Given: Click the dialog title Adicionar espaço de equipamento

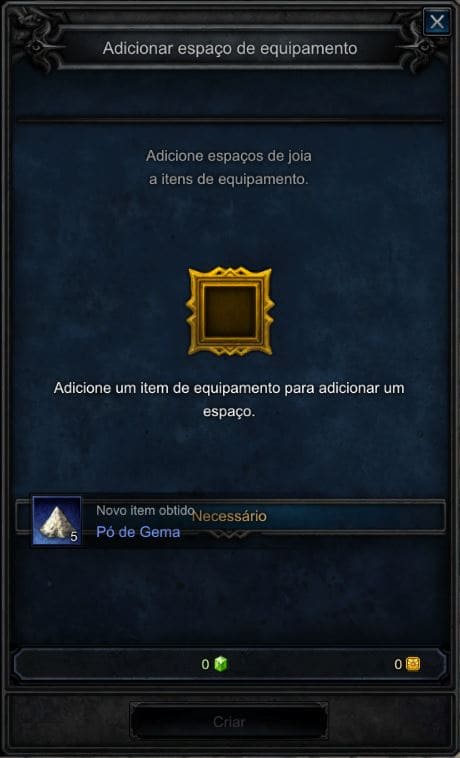Looking at the screenshot, I should point(230,48).
